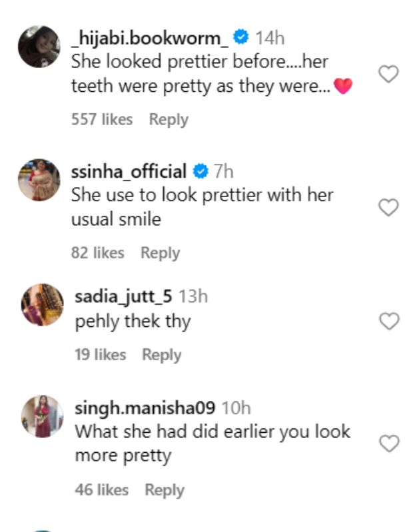View sadia_jutt_5's profile photo
Viewport: 413px width, 532px height.
click(43, 304)
